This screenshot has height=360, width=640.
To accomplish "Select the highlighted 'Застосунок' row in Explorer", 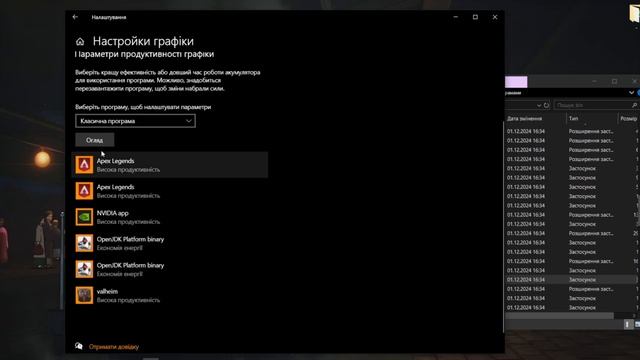I will 571,280.
